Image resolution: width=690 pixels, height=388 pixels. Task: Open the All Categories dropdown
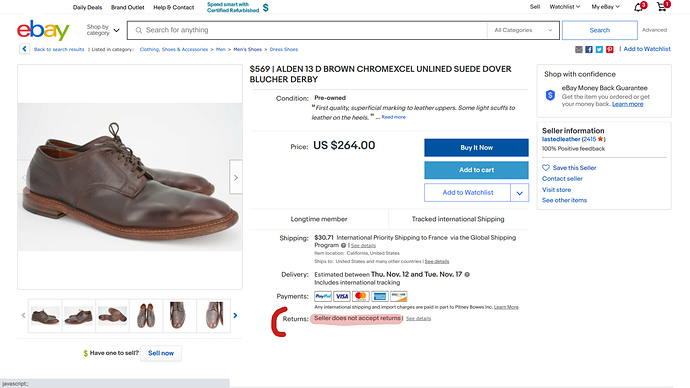(523, 30)
